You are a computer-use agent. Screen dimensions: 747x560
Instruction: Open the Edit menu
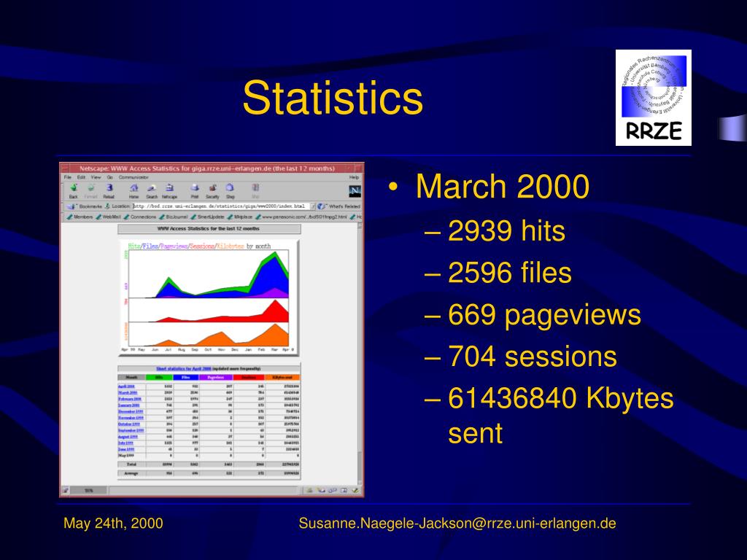point(81,177)
